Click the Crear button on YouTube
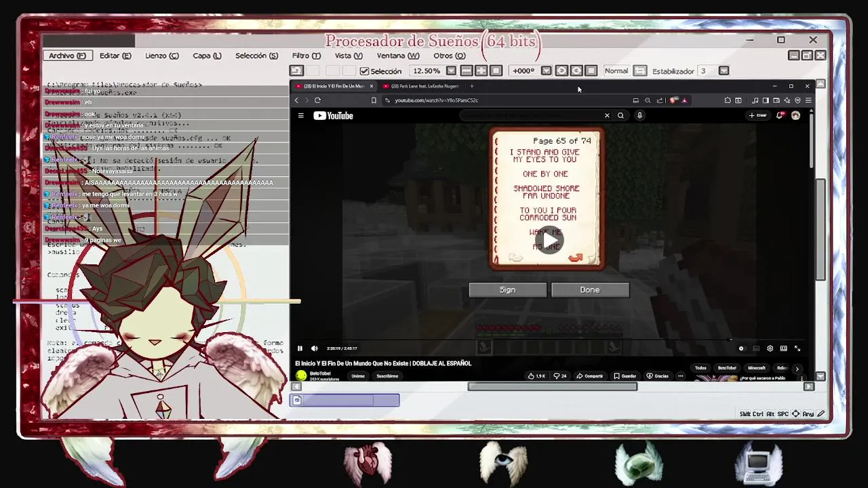 [757, 116]
